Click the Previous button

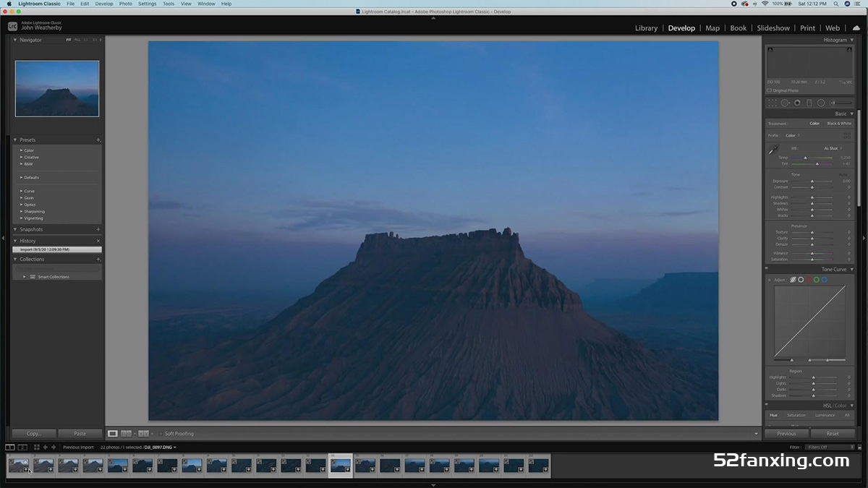(x=786, y=434)
